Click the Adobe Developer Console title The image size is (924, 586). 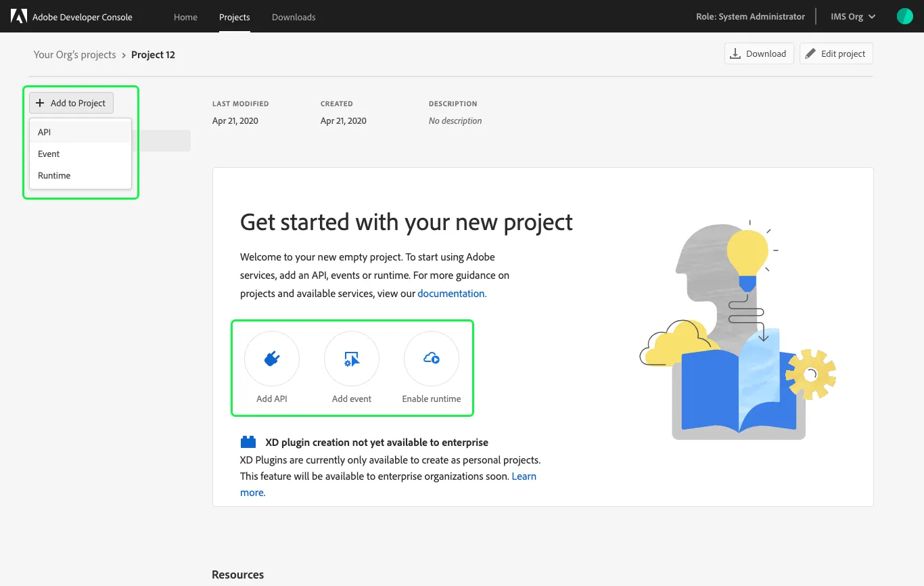click(x=83, y=17)
